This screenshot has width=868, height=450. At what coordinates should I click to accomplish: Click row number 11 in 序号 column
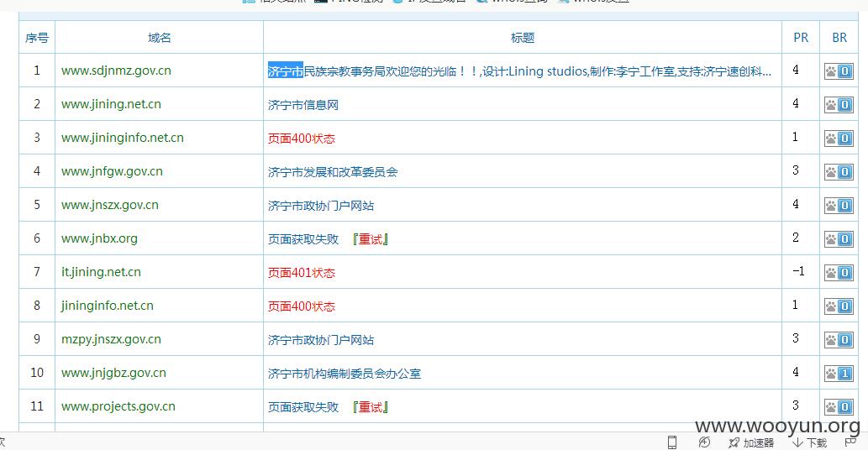coord(37,406)
